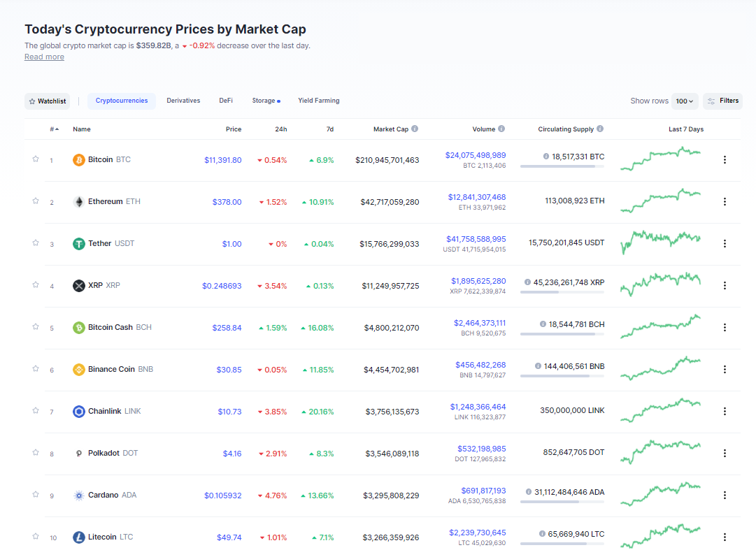The width and height of the screenshot is (756, 557).
Task: Open the three-dot menu for Bitcoin row
Action: (725, 159)
